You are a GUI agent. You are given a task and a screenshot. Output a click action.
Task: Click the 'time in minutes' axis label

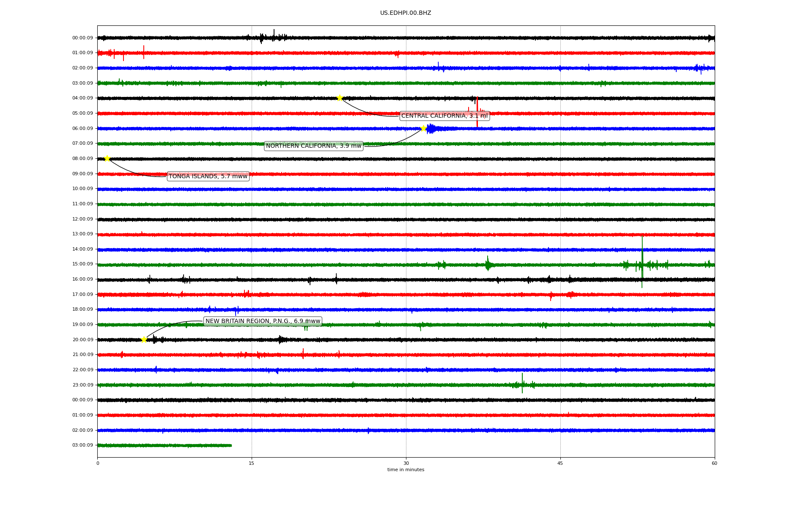[406, 469]
